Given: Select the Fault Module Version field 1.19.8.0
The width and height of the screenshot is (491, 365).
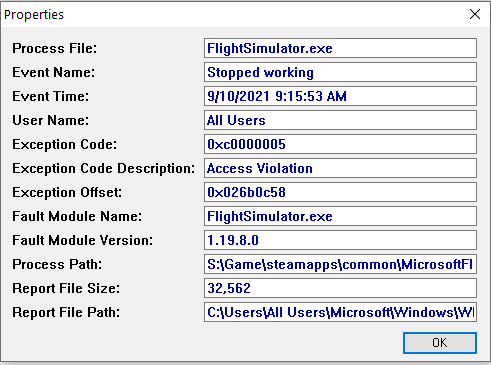Looking at the screenshot, I should click(x=340, y=240).
